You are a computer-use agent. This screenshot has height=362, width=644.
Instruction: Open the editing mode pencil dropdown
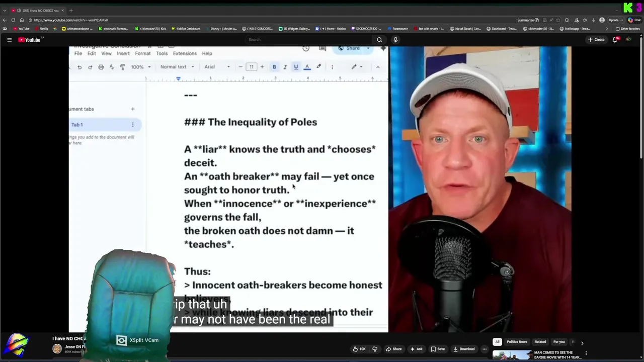[x=357, y=67]
